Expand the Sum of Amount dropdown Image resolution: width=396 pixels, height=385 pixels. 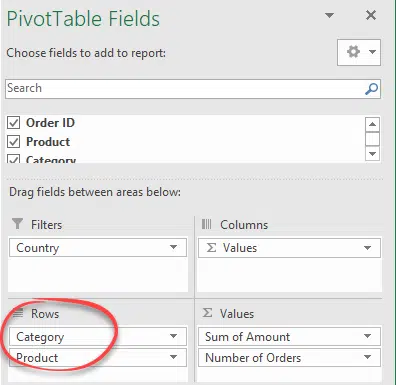click(x=367, y=336)
